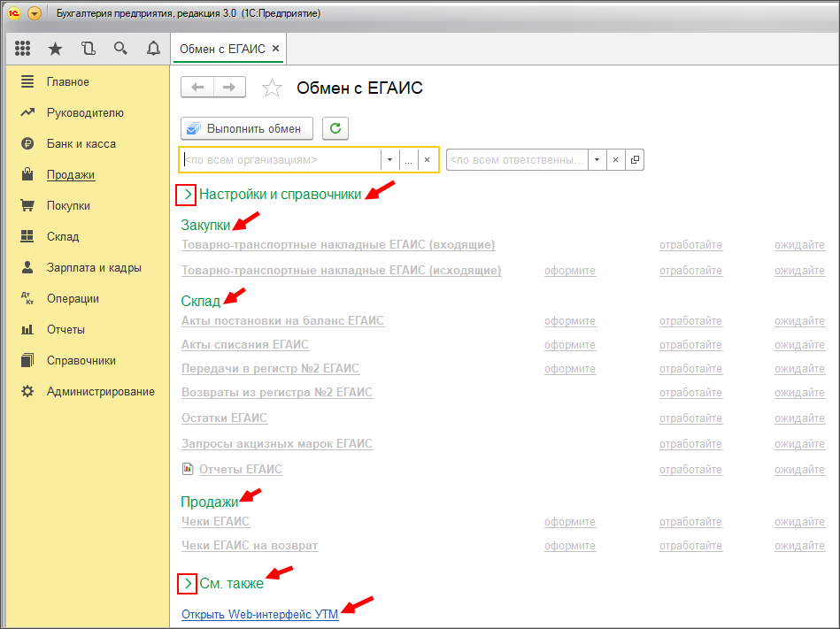Go back with the left arrow button
This screenshot has height=629, width=840.
(x=197, y=88)
